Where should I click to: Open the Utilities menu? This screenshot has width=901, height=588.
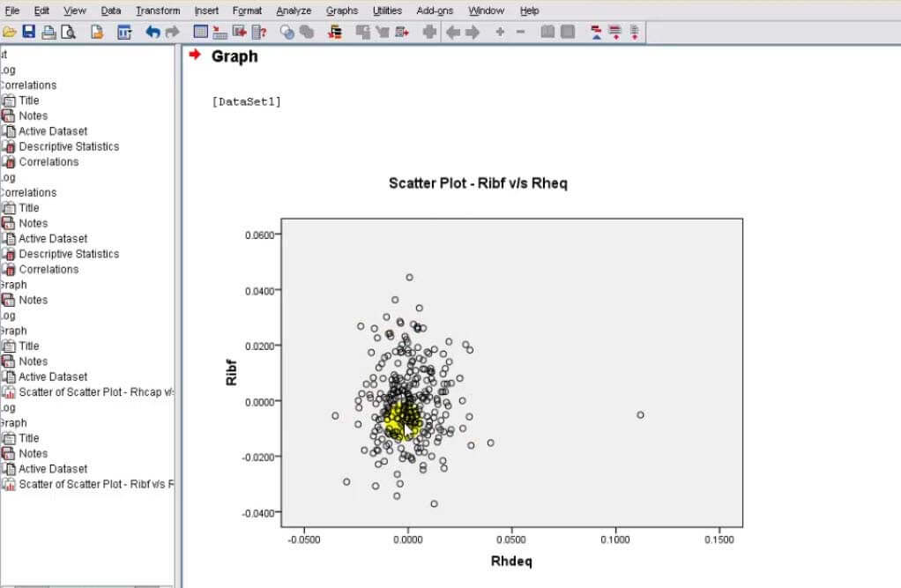[387, 11]
